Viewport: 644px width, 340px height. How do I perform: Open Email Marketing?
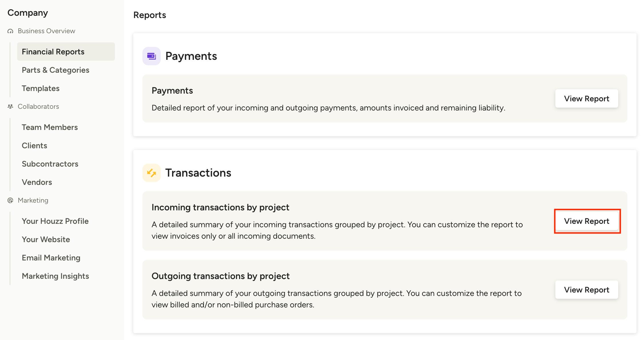[51, 258]
